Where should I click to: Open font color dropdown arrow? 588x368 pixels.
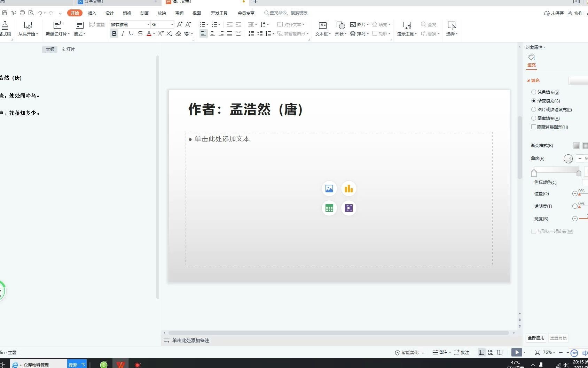pos(154,34)
